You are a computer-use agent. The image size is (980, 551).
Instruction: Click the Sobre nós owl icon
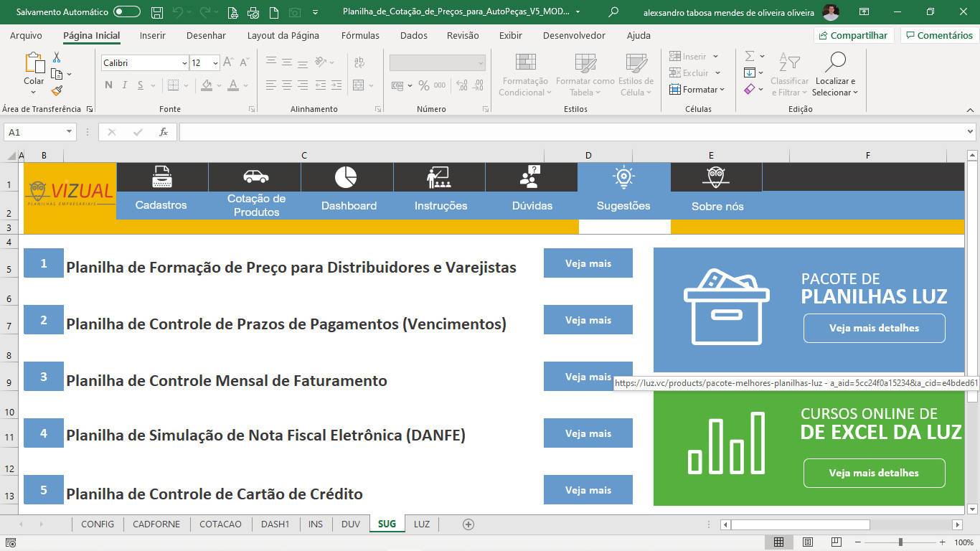click(715, 176)
